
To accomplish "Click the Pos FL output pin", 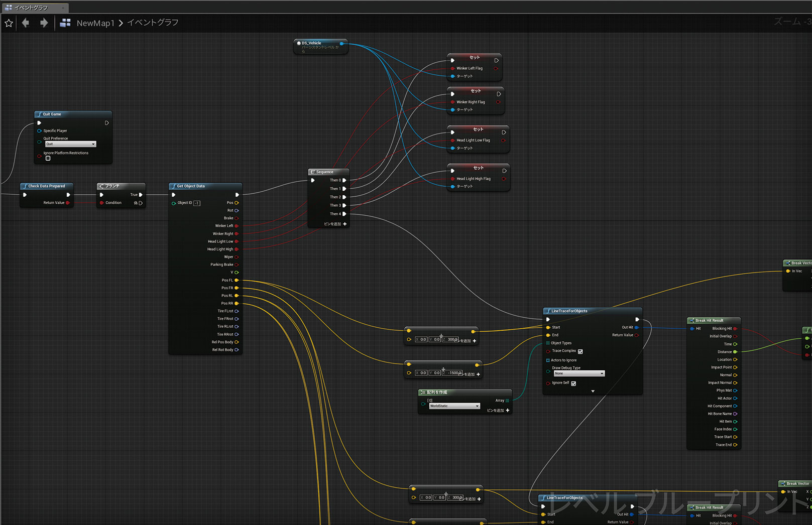I will [x=237, y=280].
